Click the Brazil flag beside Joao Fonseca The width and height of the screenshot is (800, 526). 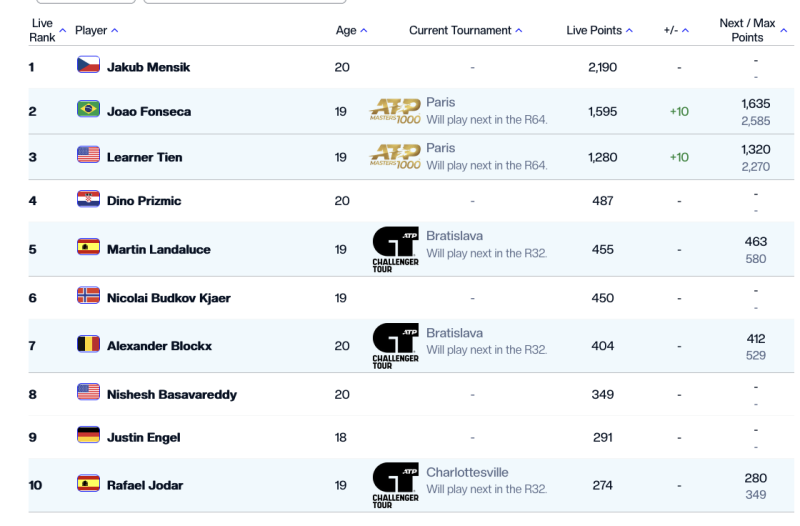click(x=88, y=111)
